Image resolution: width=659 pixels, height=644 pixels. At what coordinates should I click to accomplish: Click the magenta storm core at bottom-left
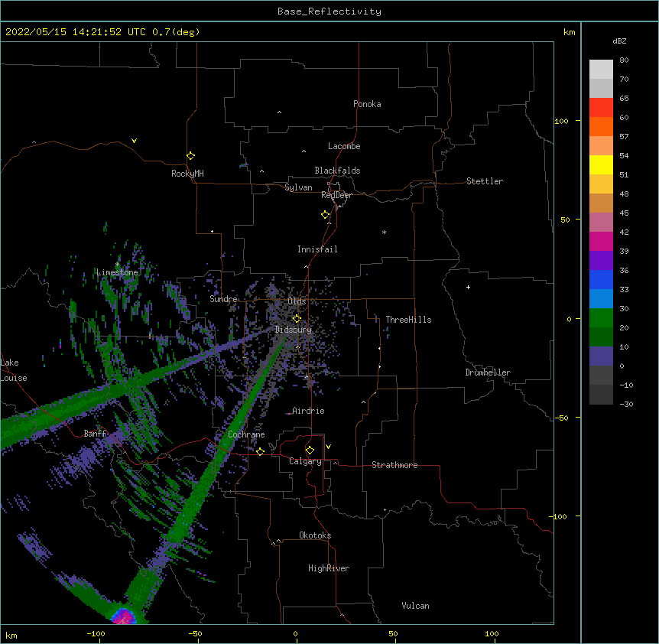click(124, 616)
